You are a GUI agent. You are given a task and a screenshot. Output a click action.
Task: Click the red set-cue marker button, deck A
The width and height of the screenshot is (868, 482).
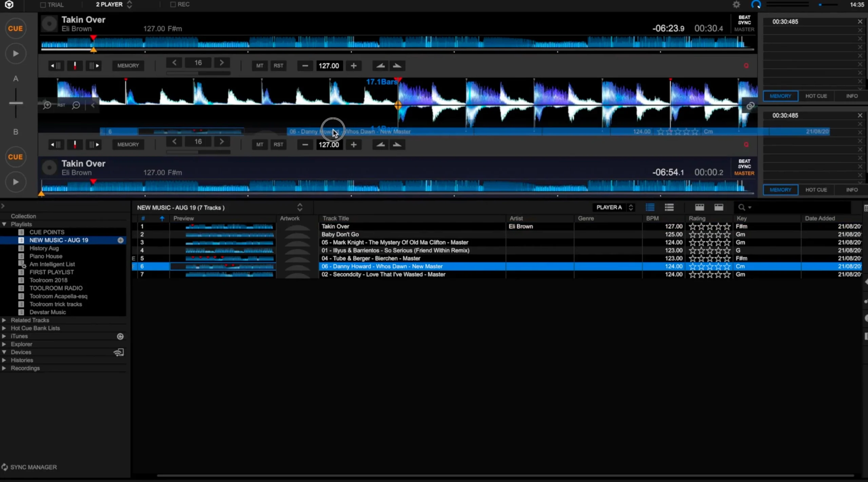click(75, 66)
